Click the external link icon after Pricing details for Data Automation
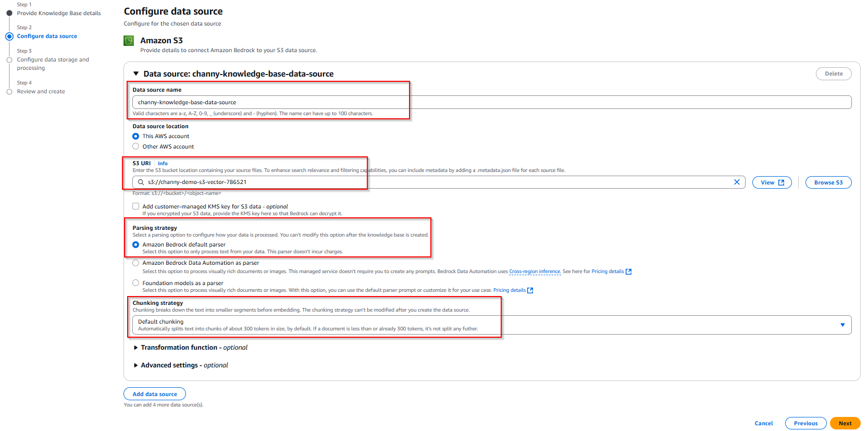 [x=628, y=272]
